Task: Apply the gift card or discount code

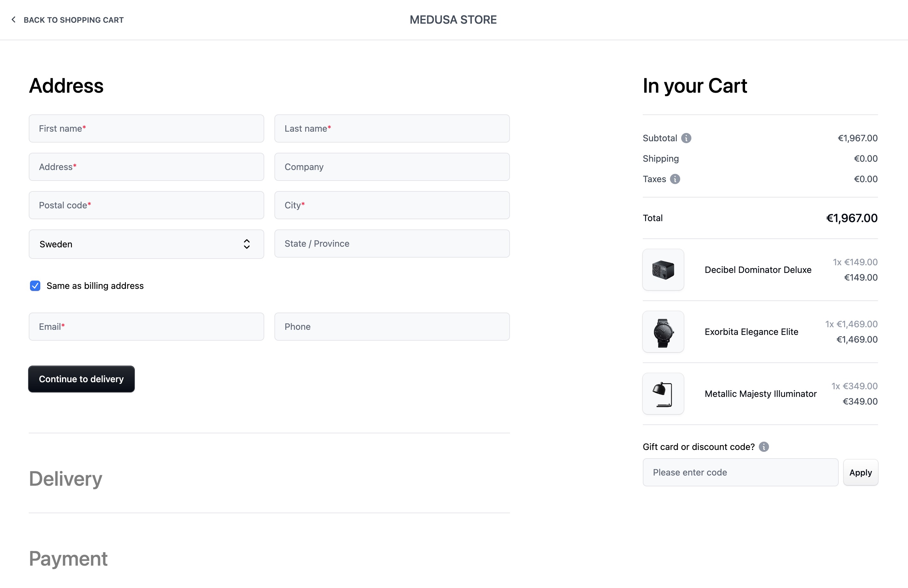Action: pyautogui.click(x=861, y=472)
